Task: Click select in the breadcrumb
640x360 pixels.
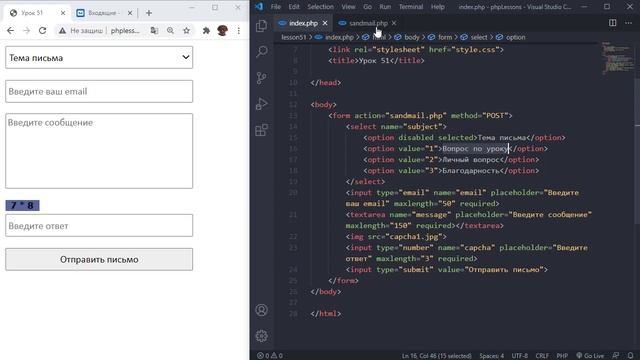Action: pyautogui.click(x=479, y=37)
